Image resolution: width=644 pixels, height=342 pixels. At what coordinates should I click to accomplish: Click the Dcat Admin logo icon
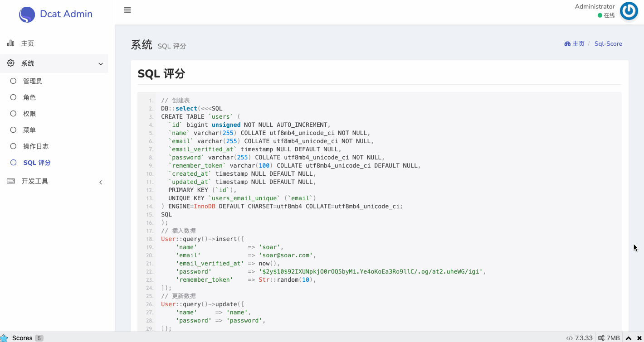point(27,14)
